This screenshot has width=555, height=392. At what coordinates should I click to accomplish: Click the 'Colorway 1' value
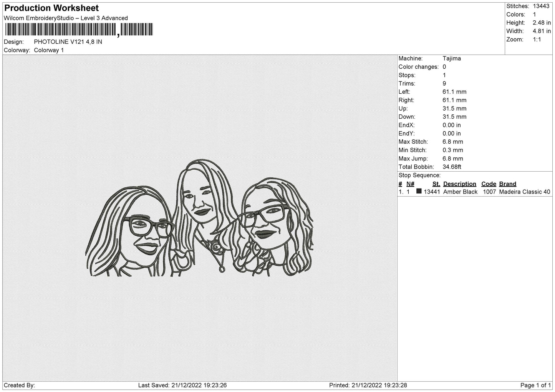[x=49, y=50]
